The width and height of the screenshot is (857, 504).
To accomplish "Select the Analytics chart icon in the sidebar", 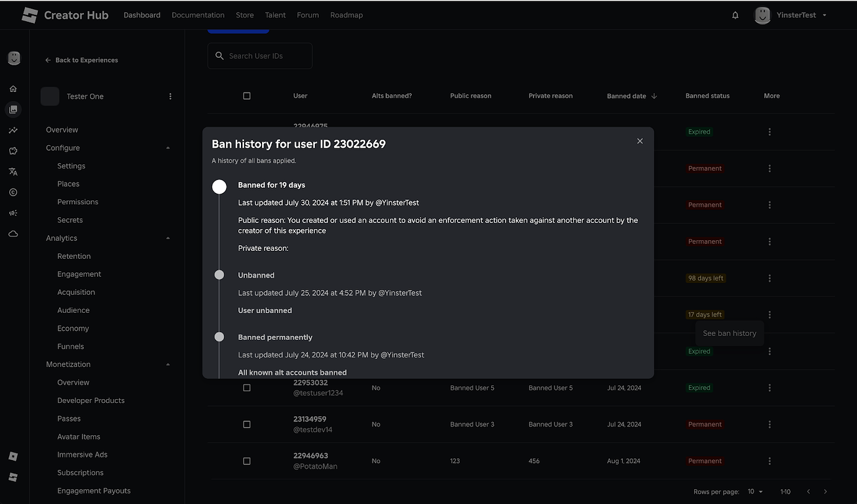I will (14, 130).
